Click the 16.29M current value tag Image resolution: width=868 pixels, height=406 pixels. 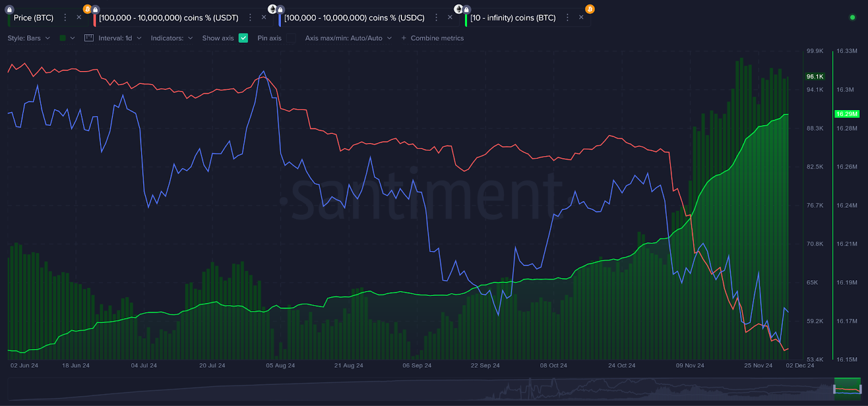click(x=847, y=114)
